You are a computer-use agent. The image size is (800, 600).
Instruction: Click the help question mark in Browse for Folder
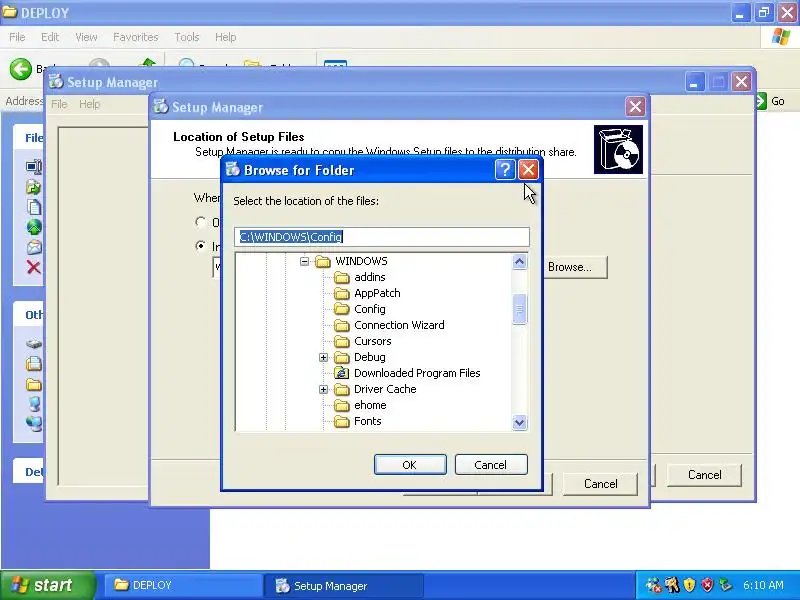pyautogui.click(x=505, y=169)
